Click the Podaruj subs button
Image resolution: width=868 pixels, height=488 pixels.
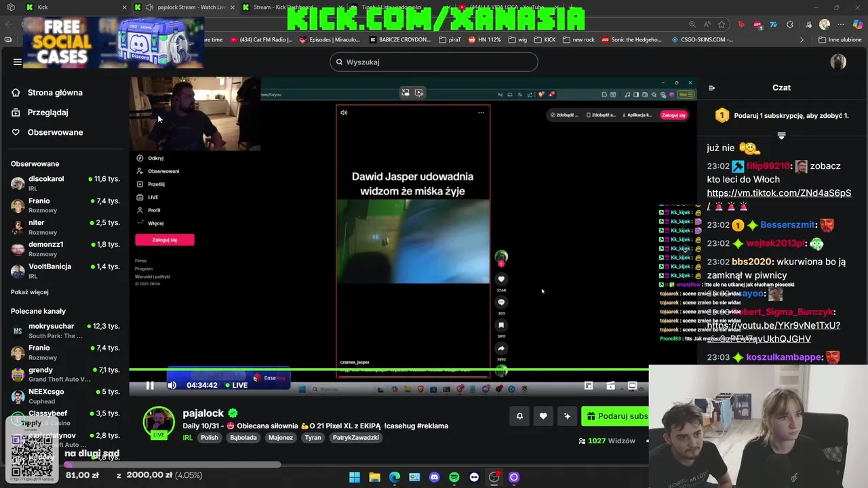(615, 416)
